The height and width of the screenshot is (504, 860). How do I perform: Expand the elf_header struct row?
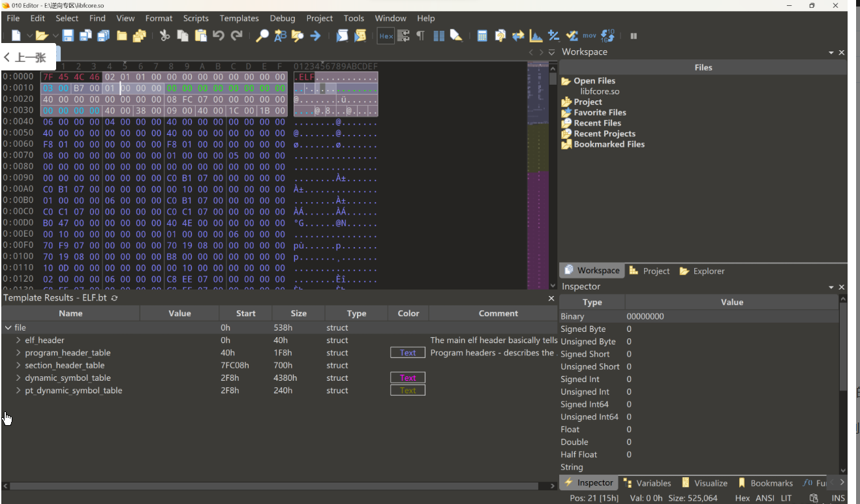18,340
